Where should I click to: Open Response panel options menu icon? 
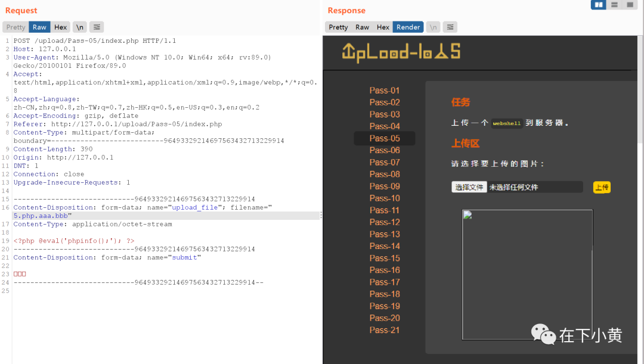[450, 27]
